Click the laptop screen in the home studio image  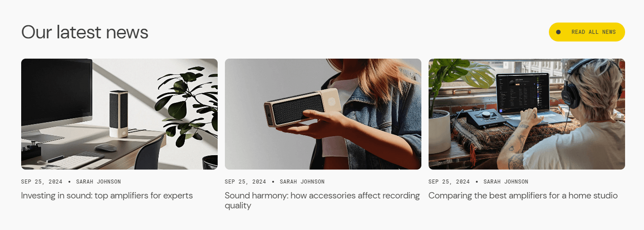coord(523,93)
